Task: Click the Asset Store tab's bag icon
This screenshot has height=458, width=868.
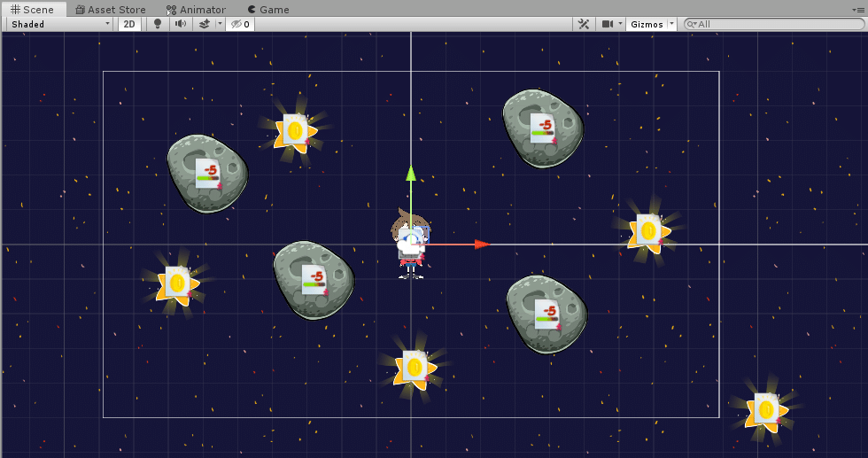Action: click(81, 10)
